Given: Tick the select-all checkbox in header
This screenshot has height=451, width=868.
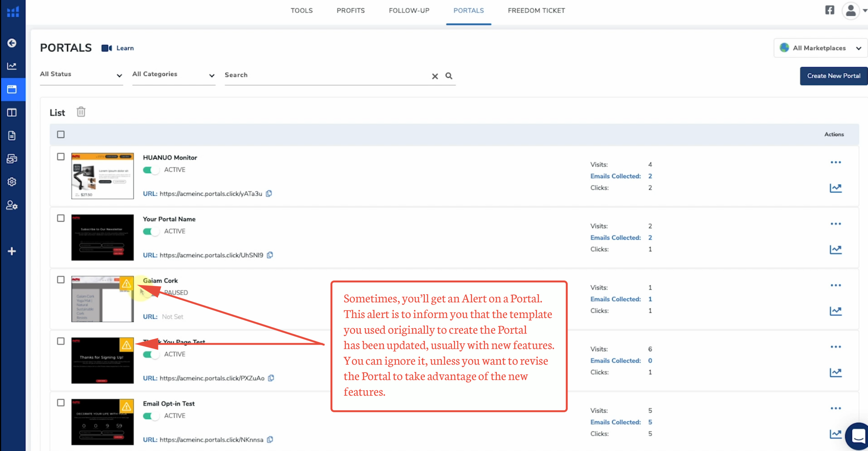Looking at the screenshot, I should pyautogui.click(x=61, y=134).
